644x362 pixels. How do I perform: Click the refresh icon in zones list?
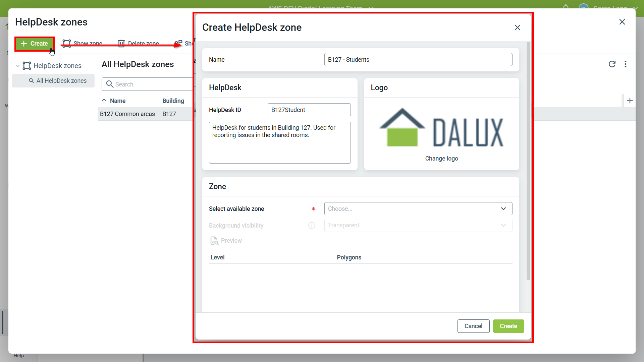[x=612, y=64]
